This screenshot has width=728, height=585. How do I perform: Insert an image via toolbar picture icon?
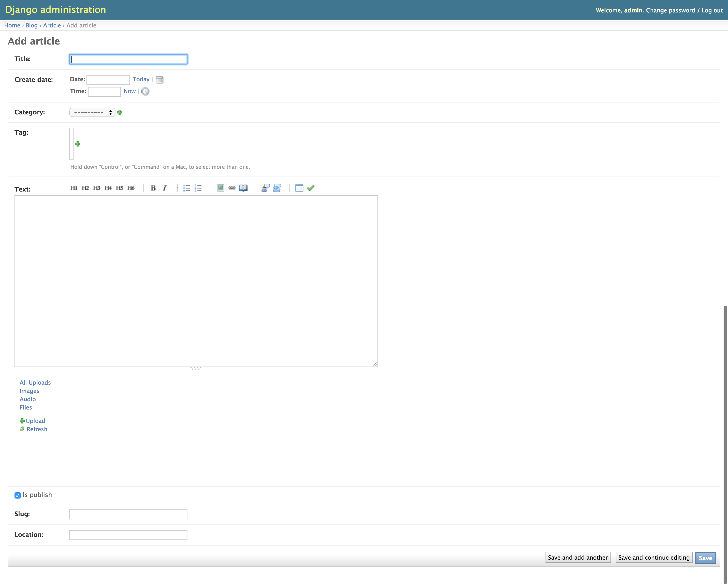[x=221, y=188]
